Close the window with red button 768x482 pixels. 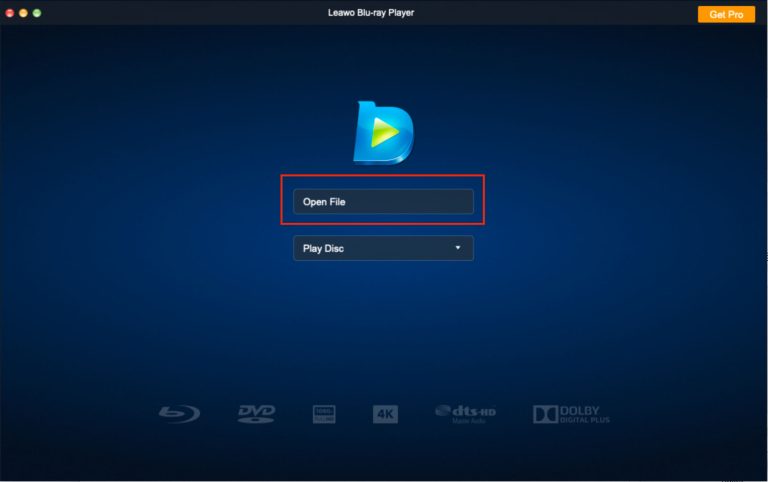pyautogui.click(x=10, y=13)
